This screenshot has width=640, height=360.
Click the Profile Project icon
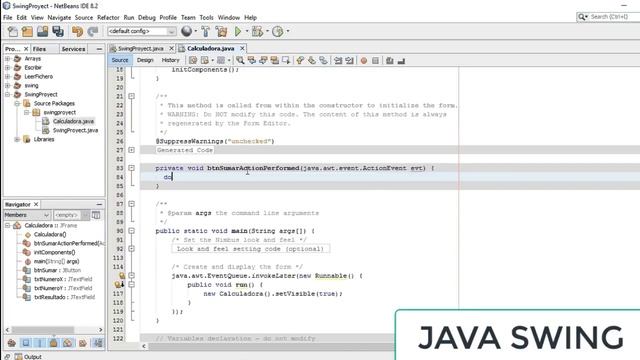point(278,31)
